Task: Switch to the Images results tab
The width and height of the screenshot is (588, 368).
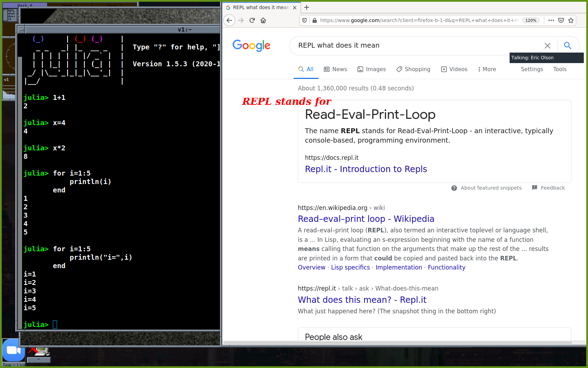Action: [371, 69]
